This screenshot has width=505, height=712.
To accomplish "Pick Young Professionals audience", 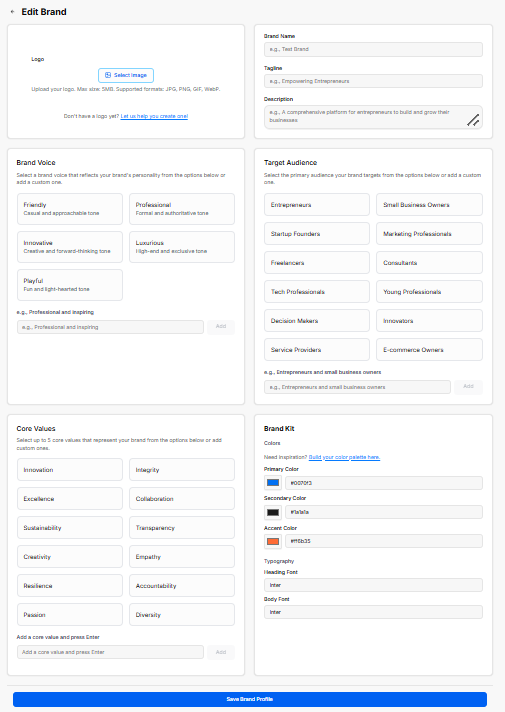I will pos(429,292).
